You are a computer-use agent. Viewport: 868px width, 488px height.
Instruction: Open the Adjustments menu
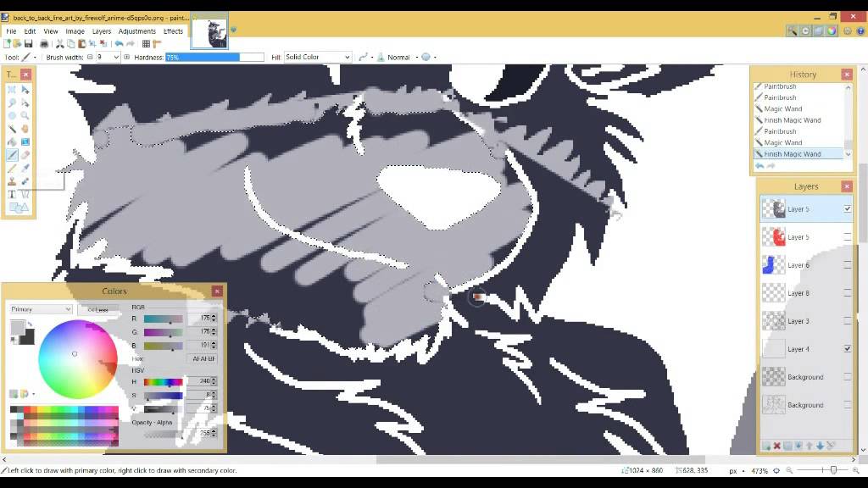[x=136, y=31]
